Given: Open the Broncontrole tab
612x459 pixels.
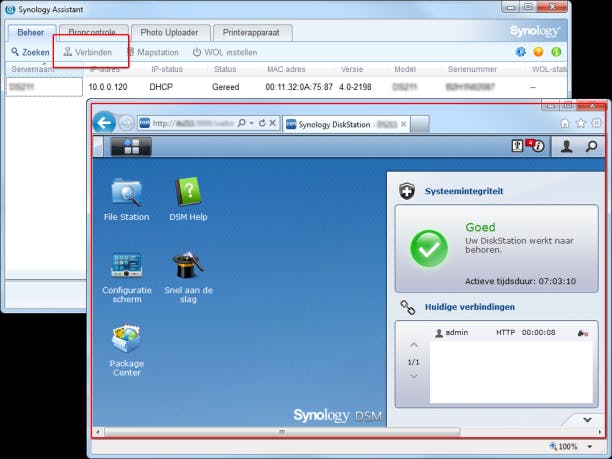Looking at the screenshot, I should [93, 32].
